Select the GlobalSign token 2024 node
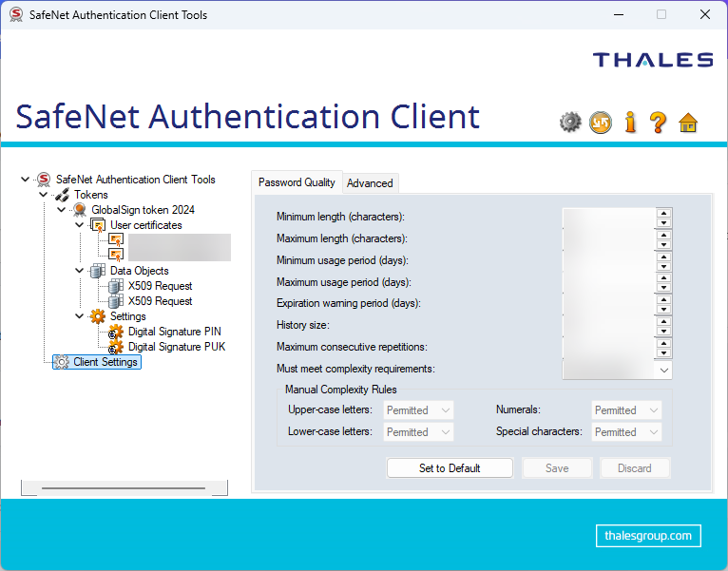The height and width of the screenshot is (571, 728). (143, 210)
